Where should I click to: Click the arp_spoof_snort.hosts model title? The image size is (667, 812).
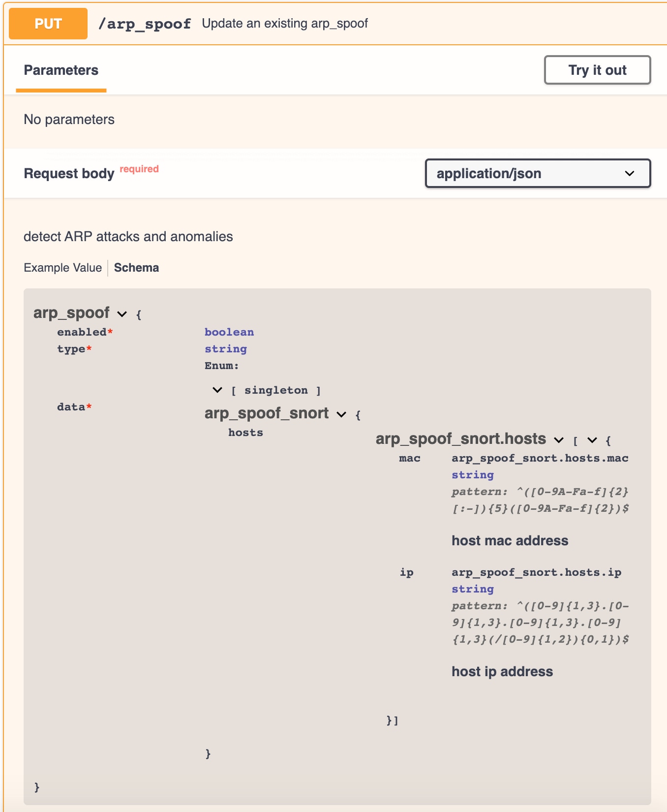pyautogui.click(x=460, y=439)
